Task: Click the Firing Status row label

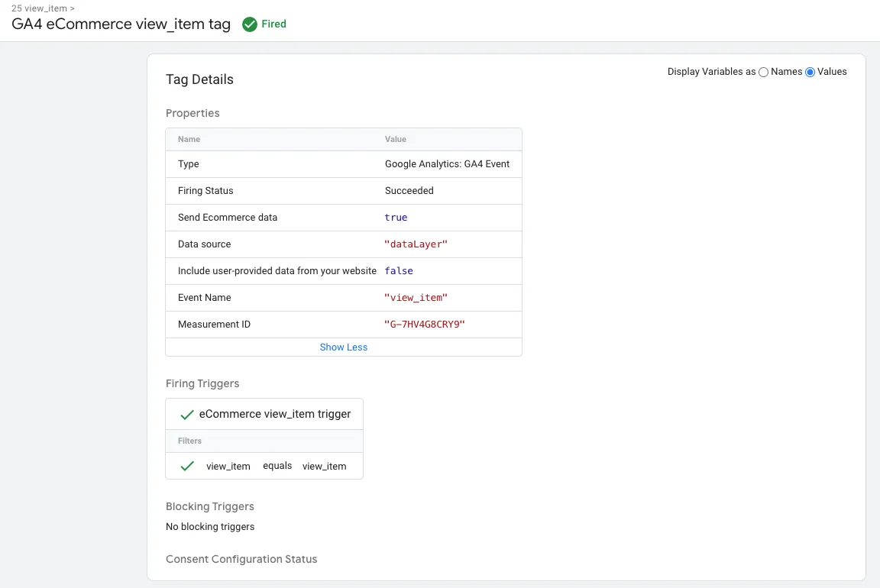Action: 205,191
